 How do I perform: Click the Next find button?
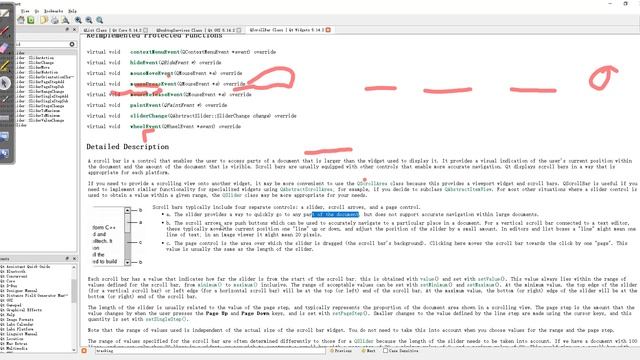(369, 351)
